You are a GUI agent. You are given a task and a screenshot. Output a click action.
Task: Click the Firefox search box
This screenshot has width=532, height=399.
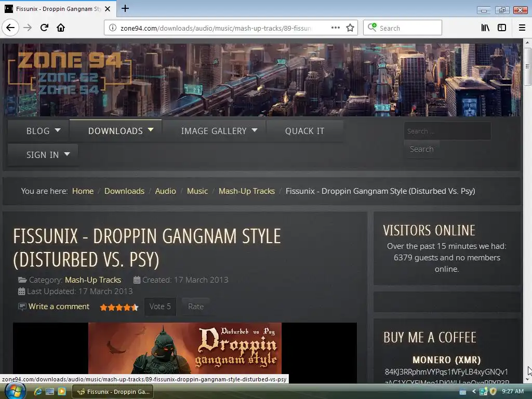pyautogui.click(x=403, y=28)
